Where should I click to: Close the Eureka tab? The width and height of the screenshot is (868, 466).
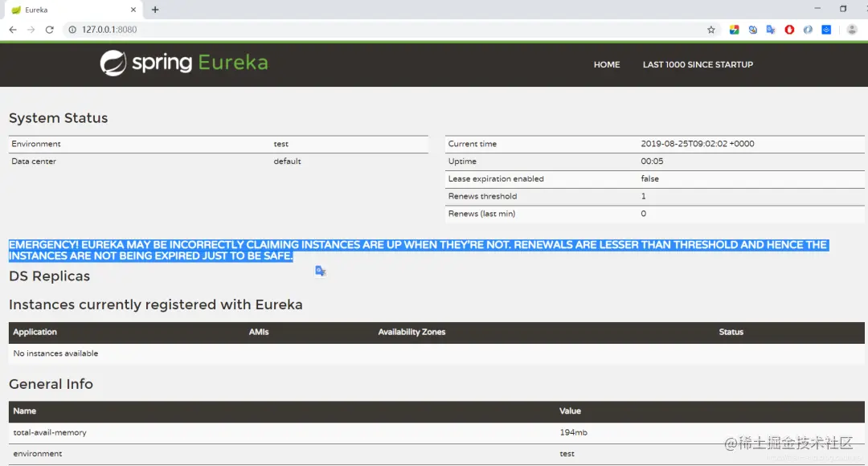[133, 10]
